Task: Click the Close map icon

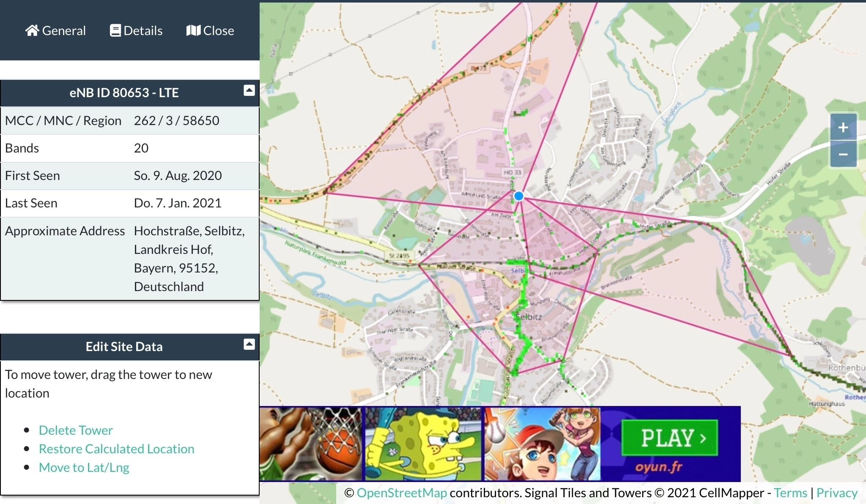Action: [193, 30]
